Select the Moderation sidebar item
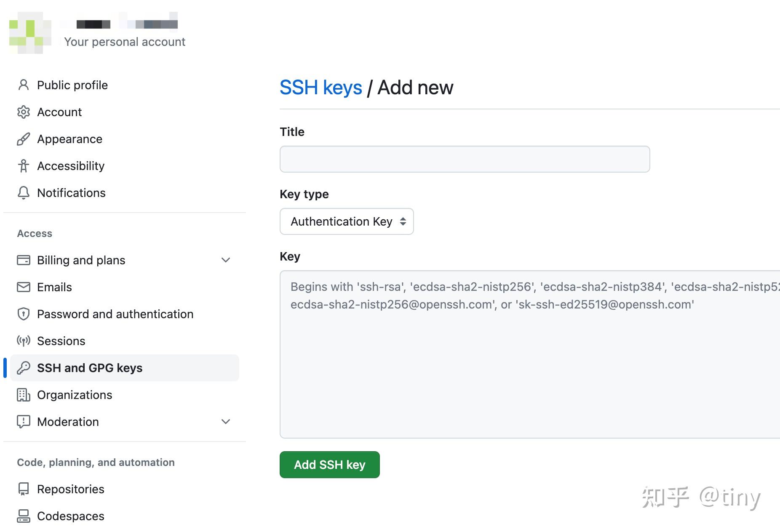The width and height of the screenshot is (780, 532). (x=68, y=421)
